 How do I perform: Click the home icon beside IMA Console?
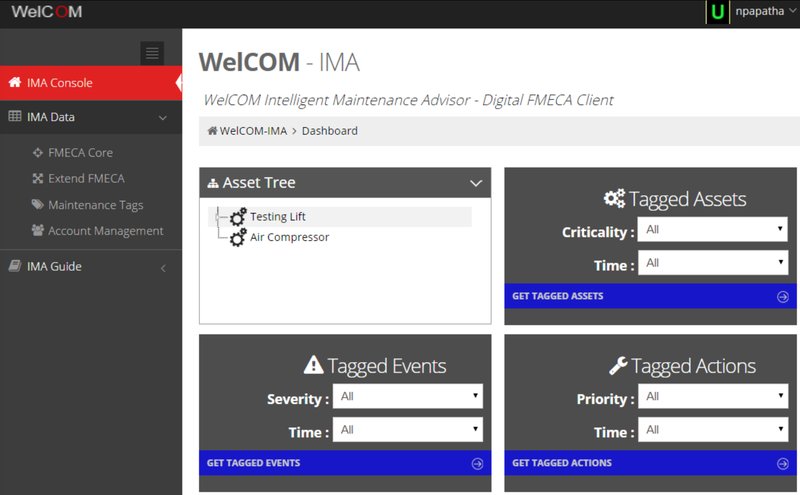pyautogui.click(x=15, y=82)
